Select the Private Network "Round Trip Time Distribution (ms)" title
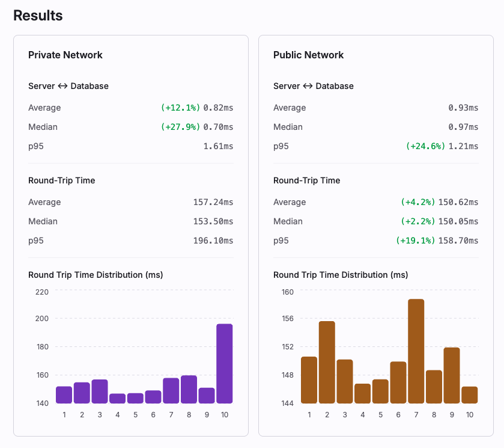 [x=96, y=275]
